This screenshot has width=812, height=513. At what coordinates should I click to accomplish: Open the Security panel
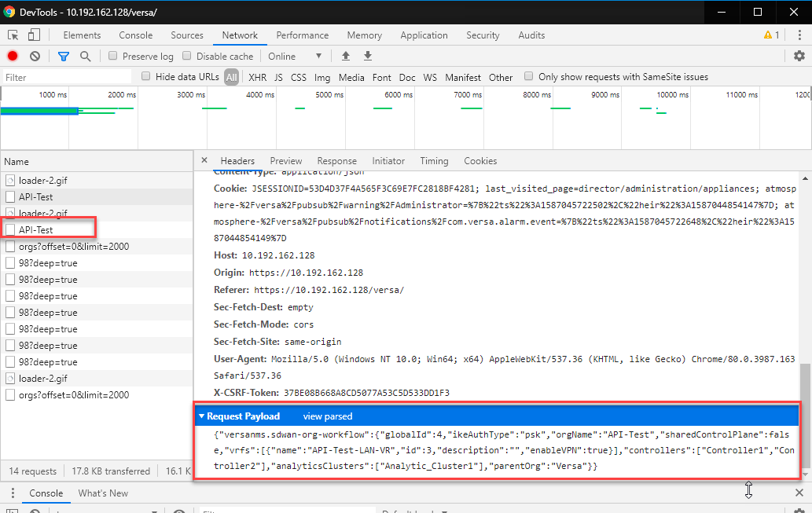click(x=483, y=35)
